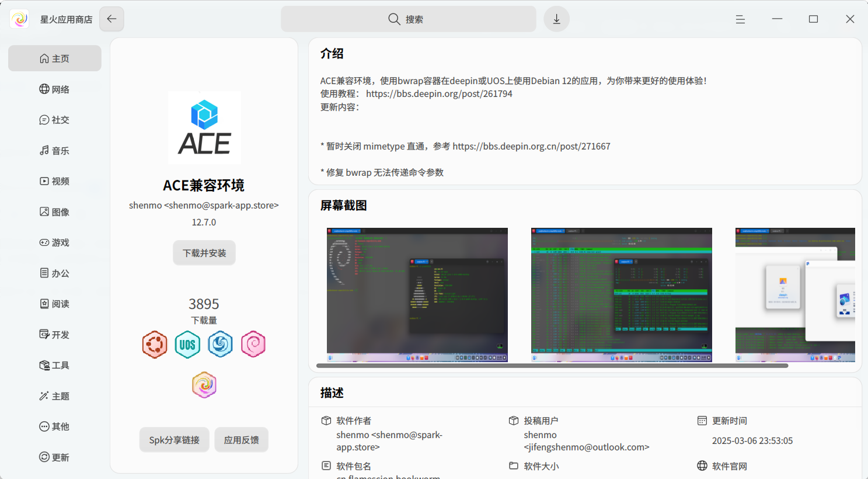This screenshot has height=479, width=868.
Task: Open the second screenshot showing htop
Action: pos(622,295)
